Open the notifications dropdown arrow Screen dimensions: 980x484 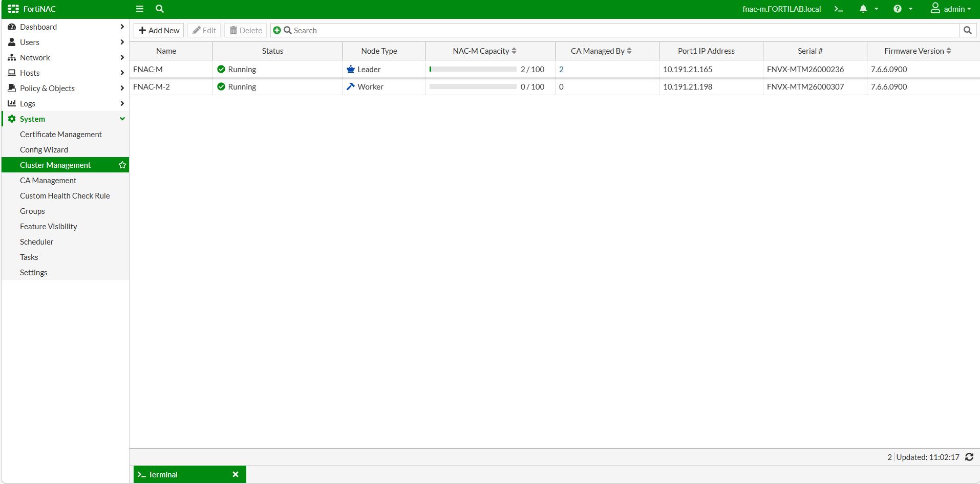coord(877,9)
